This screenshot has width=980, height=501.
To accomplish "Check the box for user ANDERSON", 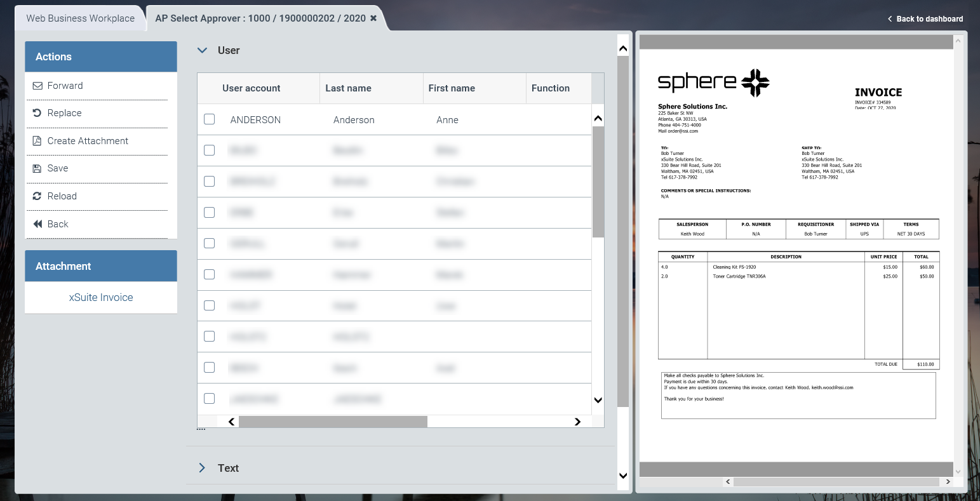I will pos(209,119).
